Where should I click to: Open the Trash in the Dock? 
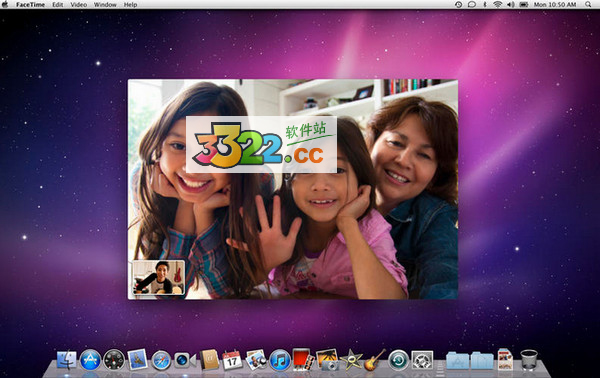click(x=529, y=360)
